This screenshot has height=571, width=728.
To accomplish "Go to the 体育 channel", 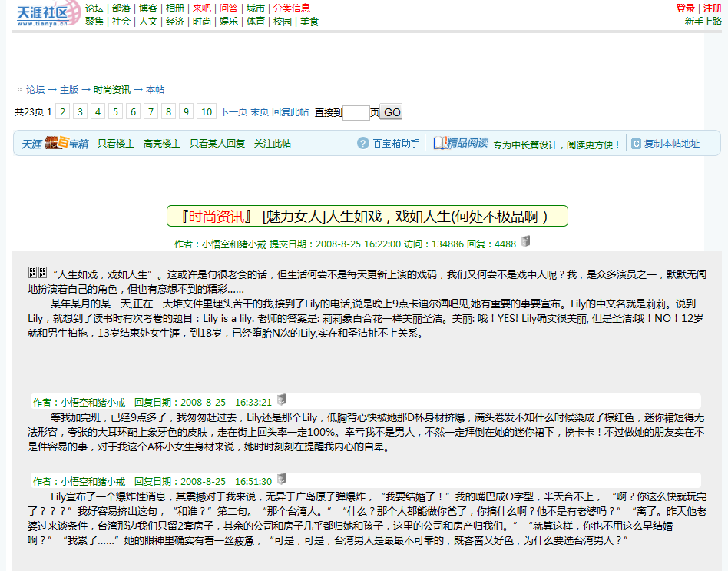I will (x=256, y=22).
